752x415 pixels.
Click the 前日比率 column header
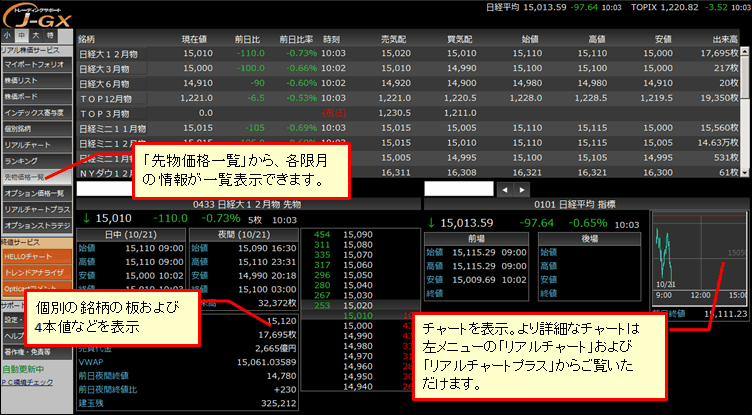click(296, 39)
